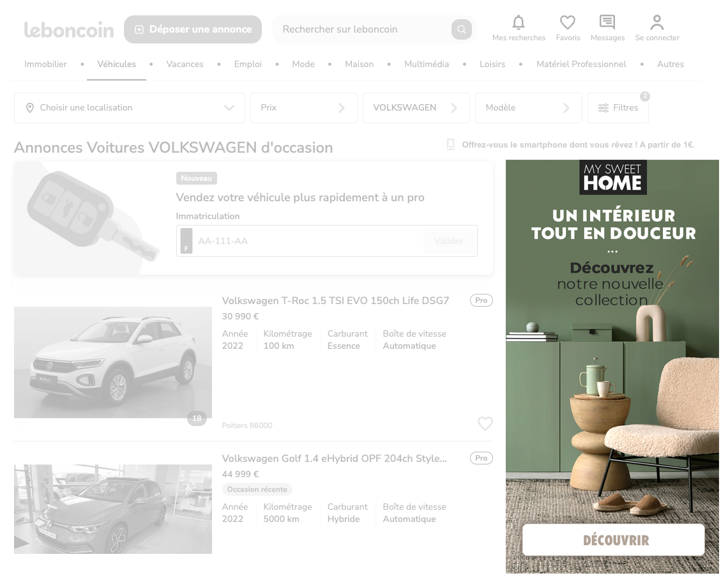Open the Loisirs category
The width and height of the screenshot is (728, 582).
tap(492, 64)
